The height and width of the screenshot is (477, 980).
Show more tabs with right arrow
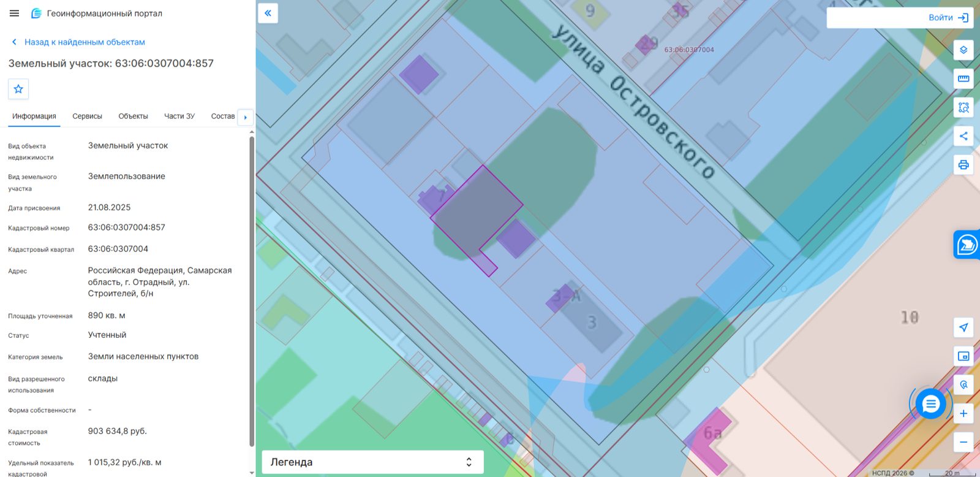[x=246, y=117]
